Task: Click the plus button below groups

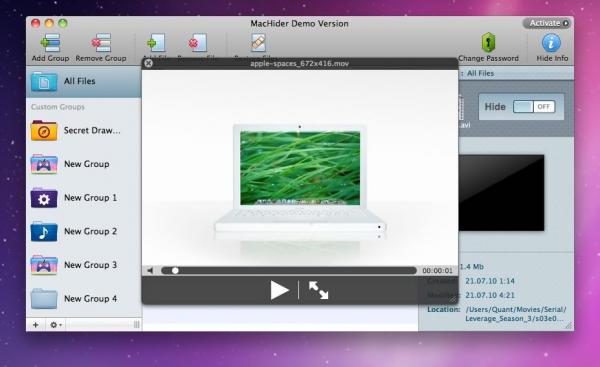Action: coord(36,325)
